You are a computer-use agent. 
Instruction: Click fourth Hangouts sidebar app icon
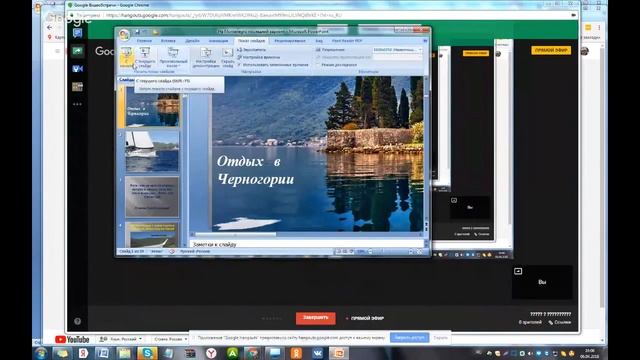tap(77, 87)
